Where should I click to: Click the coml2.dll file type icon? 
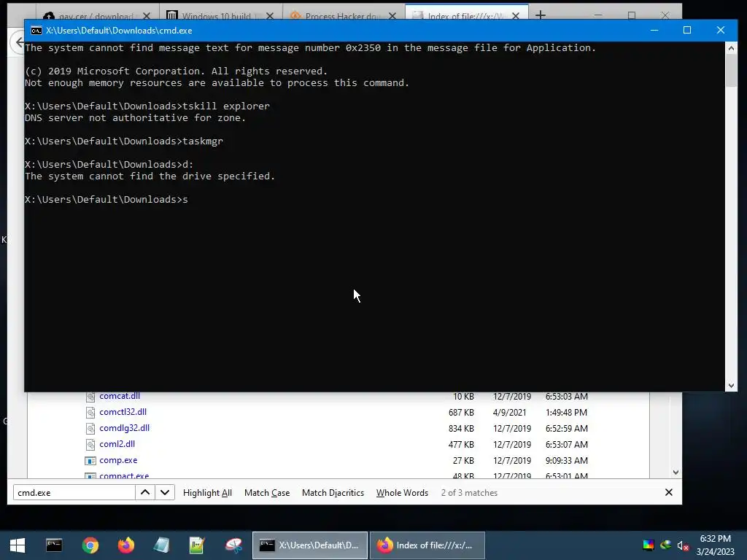90,445
